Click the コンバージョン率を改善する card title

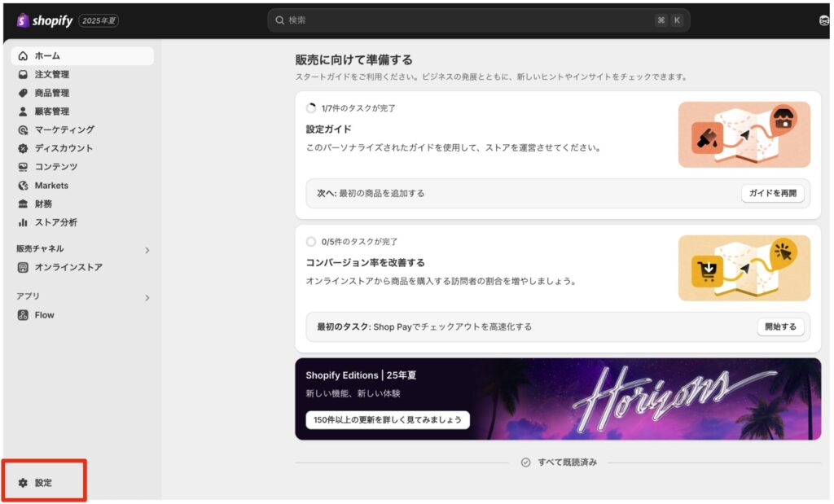pyautogui.click(x=366, y=263)
